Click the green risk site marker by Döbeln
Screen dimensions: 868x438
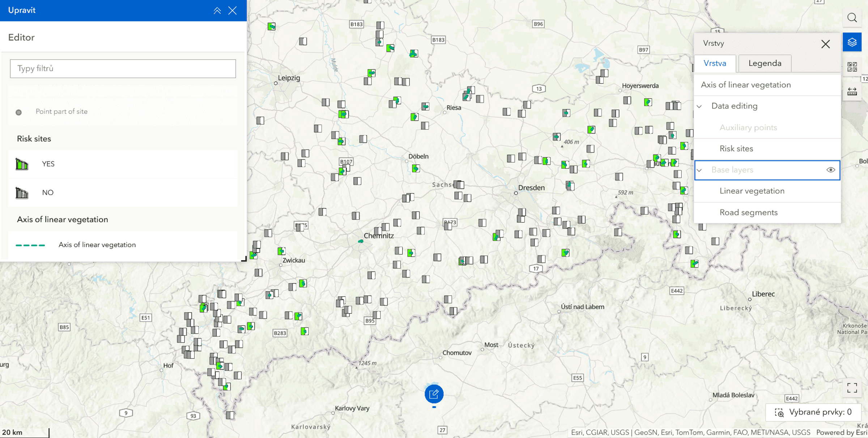pos(416,168)
